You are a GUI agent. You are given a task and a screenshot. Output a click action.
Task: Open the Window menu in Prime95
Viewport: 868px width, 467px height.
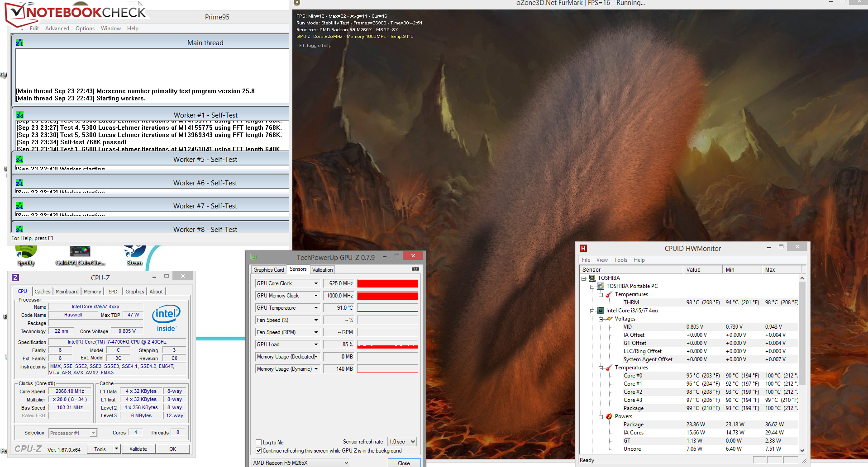[111, 28]
